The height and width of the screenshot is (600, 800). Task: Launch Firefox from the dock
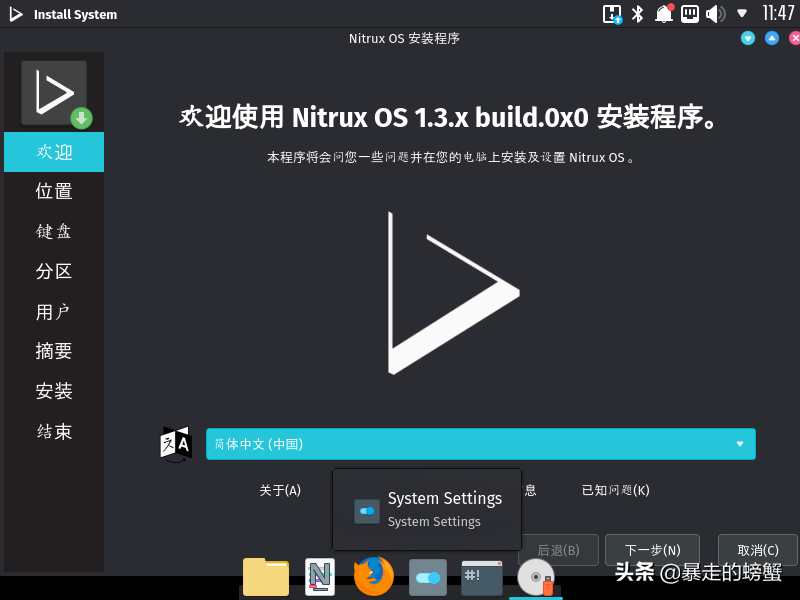tap(374, 577)
